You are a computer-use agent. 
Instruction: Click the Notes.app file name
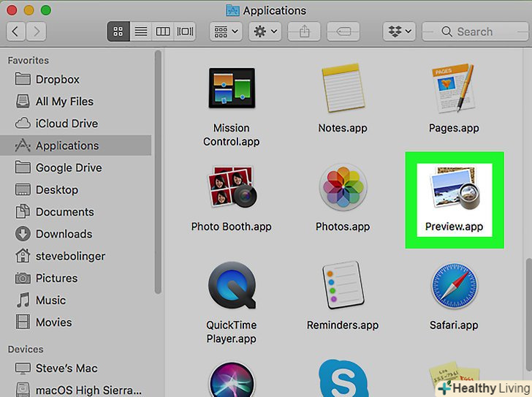[x=343, y=128]
